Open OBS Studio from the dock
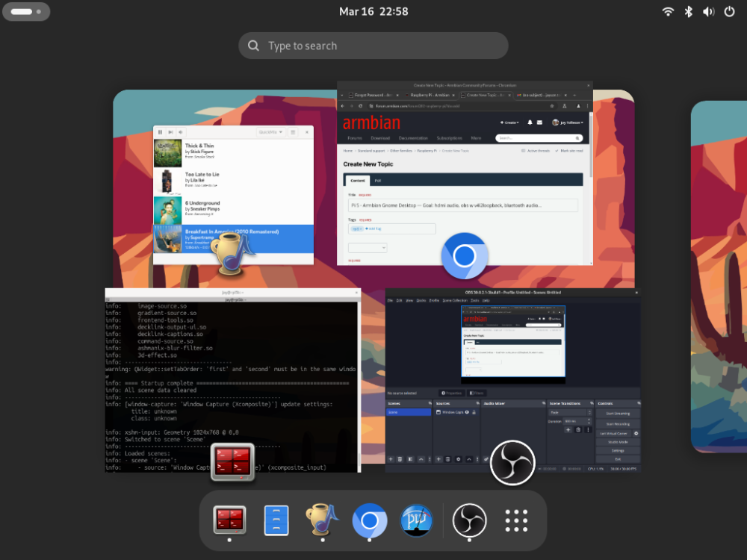Image resolution: width=747 pixels, height=560 pixels. (x=469, y=520)
